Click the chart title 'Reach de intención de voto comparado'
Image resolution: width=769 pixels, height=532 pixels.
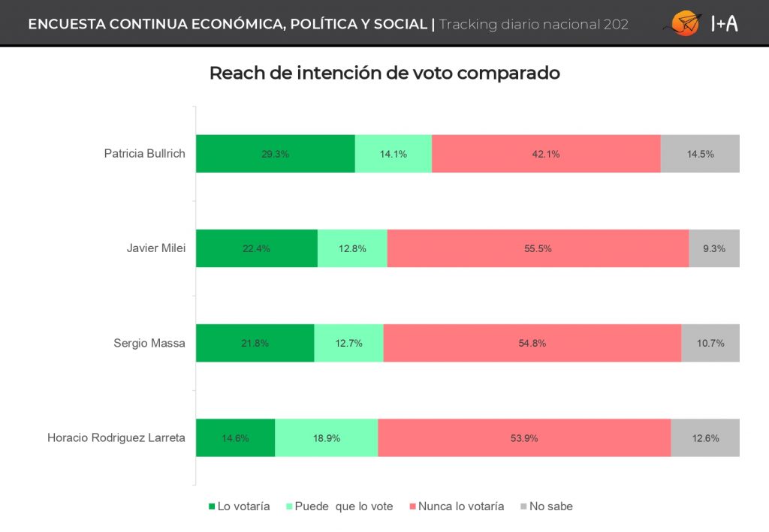point(384,74)
